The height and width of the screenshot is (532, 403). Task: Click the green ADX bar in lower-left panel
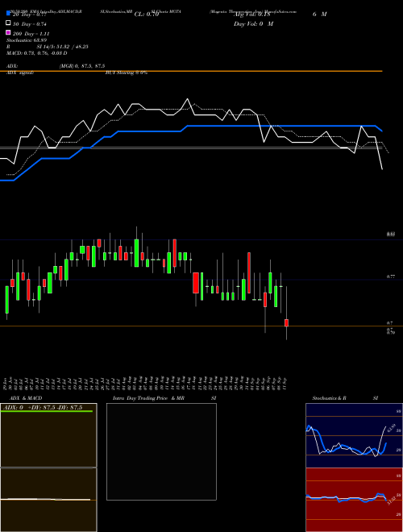[47, 411]
